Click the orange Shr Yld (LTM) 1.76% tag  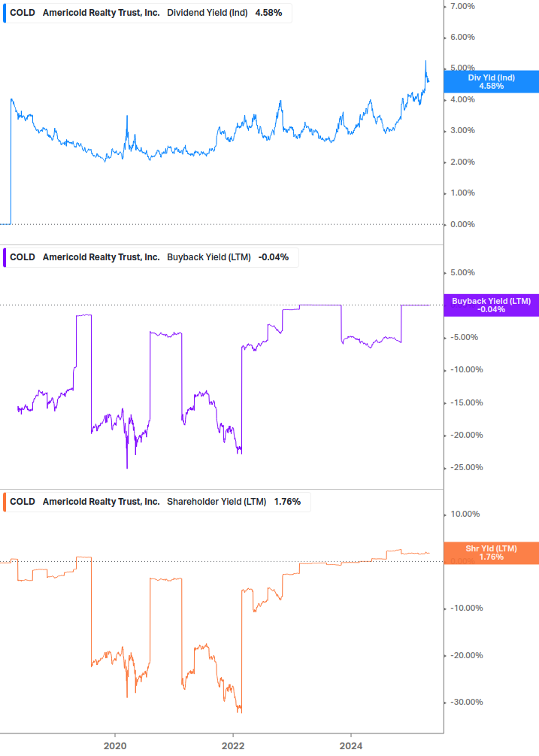491,553
